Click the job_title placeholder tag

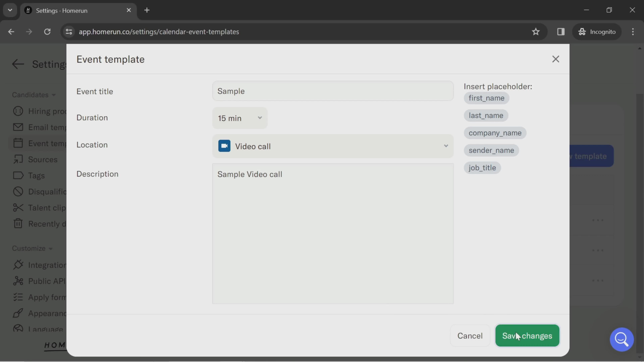pyautogui.click(x=482, y=168)
